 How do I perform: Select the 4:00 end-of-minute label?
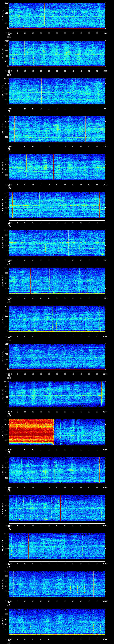point(105,109)
